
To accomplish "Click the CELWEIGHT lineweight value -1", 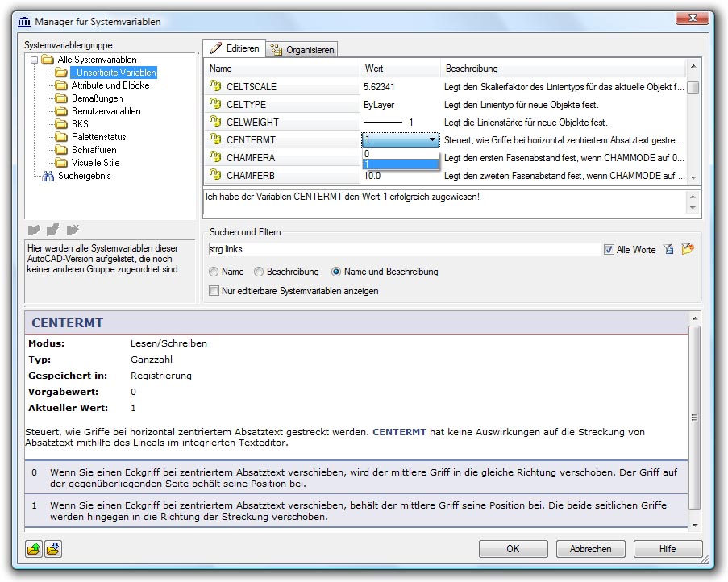I will click(x=388, y=122).
